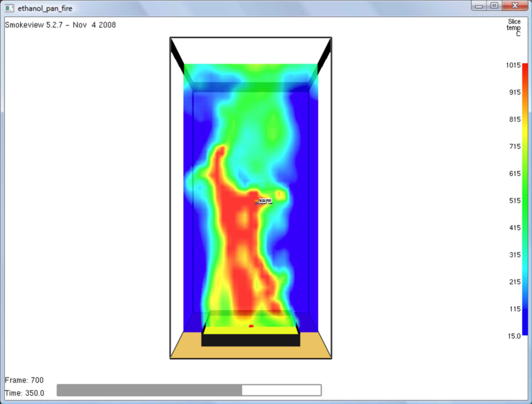Click the yellow fuel surface of pan
The width and height of the screenshot is (532, 404).
(x=250, y=330)
